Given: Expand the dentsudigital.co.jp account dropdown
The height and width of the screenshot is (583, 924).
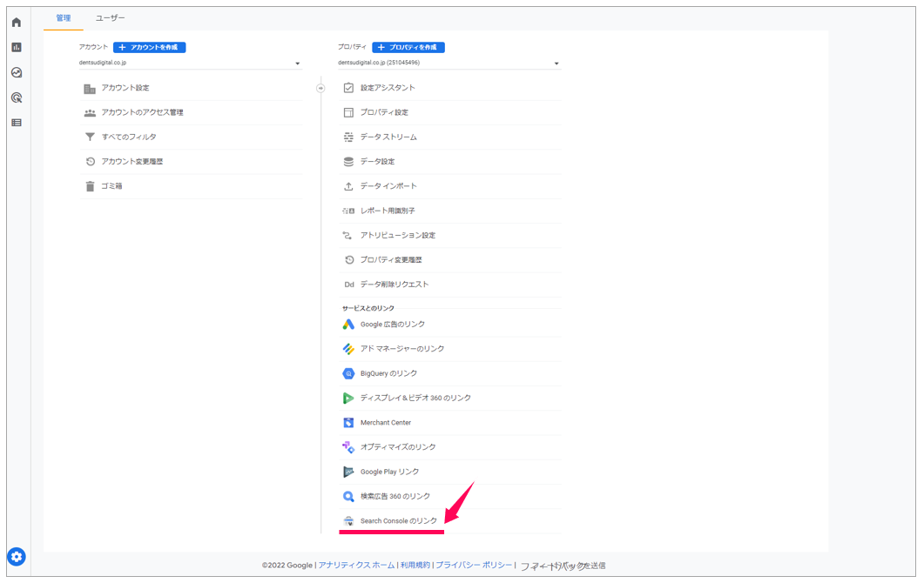Looking at the screenshot, I should 297,64.
